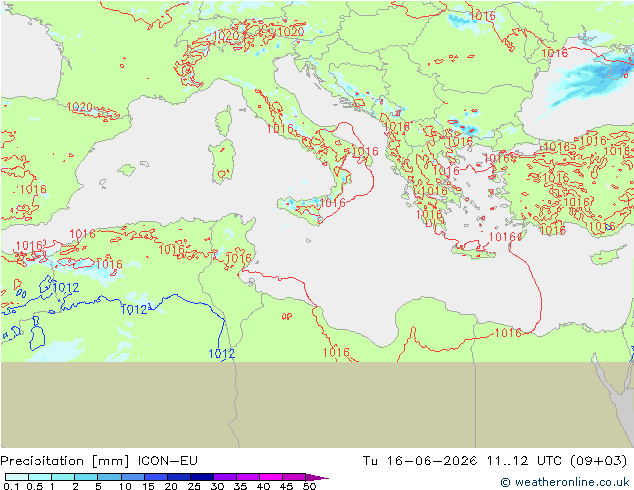This screenshot has width=634, height=490.
Task: Click the '0.1' legend scale label
Action: (x=11, y=486)
